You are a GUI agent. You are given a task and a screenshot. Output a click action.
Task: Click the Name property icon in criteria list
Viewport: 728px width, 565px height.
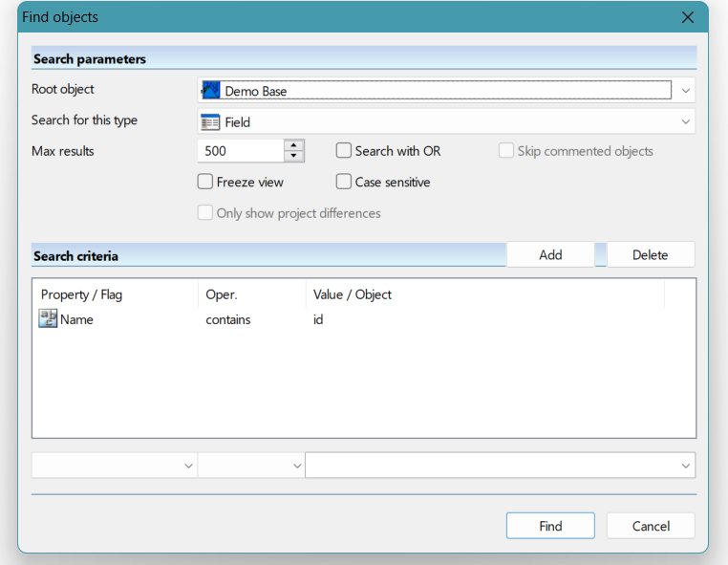[x=48, y=319]
